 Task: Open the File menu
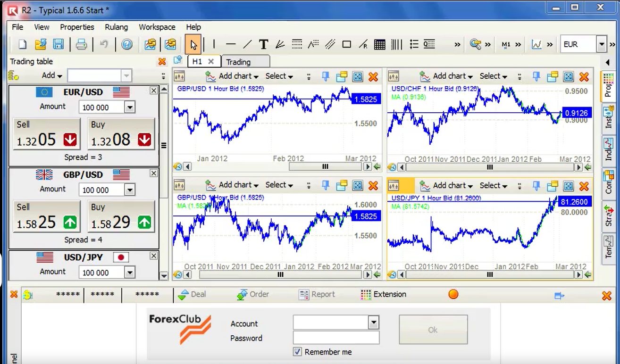tap(17, 27)
